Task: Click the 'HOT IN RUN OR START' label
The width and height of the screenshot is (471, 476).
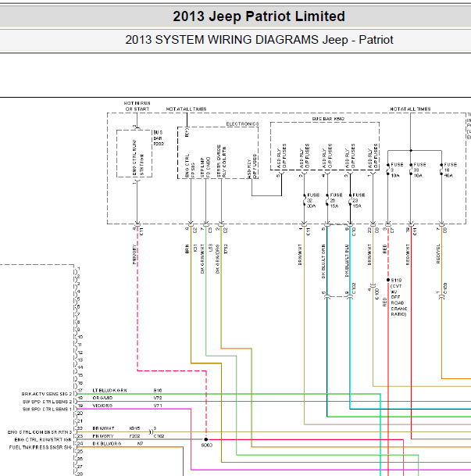Action: [x=139, y=106]
